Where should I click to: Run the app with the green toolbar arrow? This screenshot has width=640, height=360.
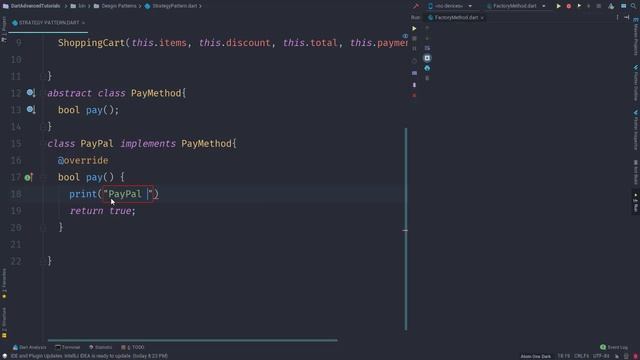[x=558, y=6]
